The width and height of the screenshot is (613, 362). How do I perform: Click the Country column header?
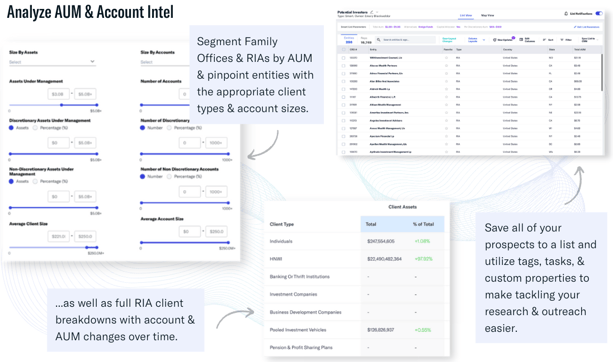coord(507,50)
